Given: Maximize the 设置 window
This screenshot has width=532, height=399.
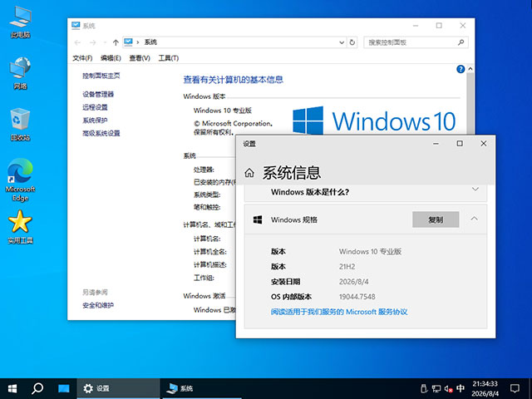Looking at the screenshot, I should click(x=460, y=144).
